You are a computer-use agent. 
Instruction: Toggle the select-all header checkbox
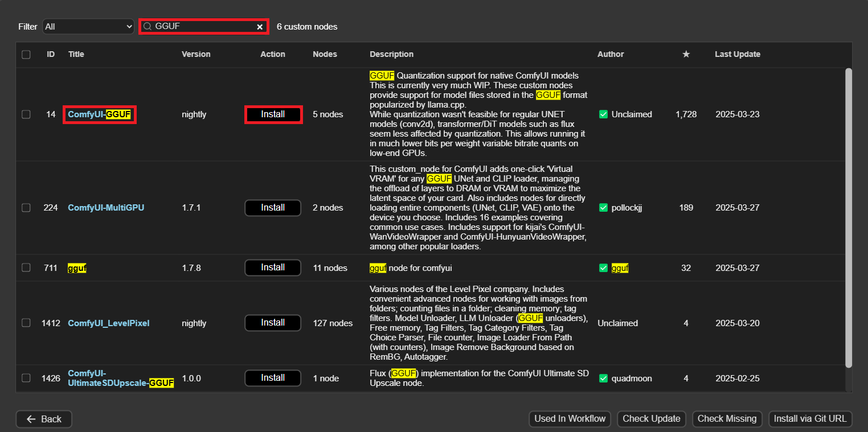coord(26,55)
